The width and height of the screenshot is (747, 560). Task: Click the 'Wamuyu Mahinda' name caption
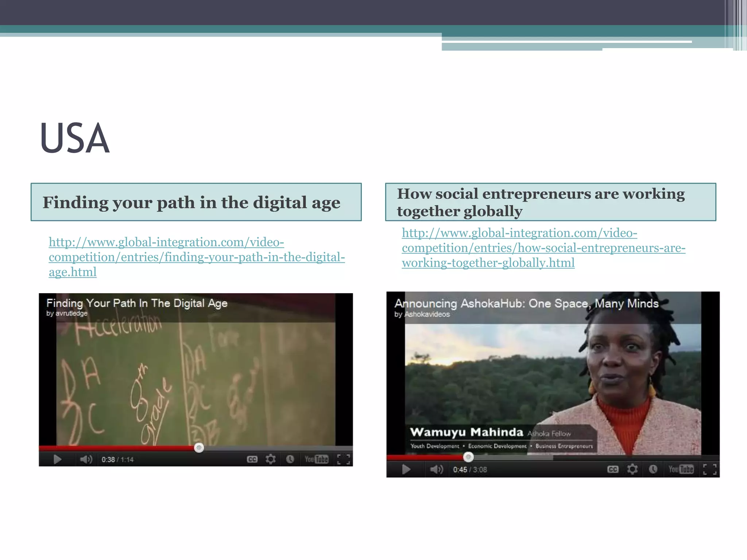point(467,432)
